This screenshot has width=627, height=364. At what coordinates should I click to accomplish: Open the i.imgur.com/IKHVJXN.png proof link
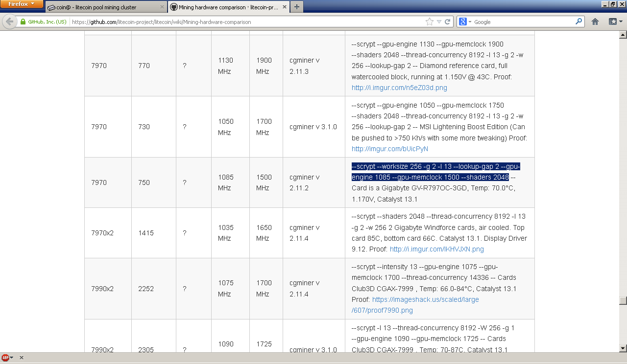coord(437,249)
